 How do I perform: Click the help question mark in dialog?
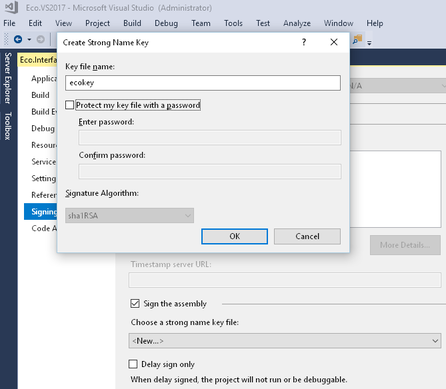(304, 42)
